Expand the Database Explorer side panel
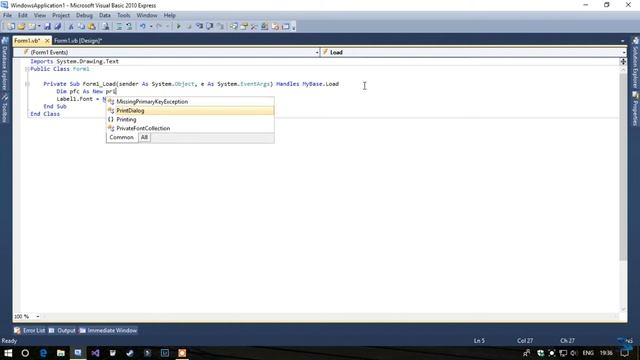 5,64
